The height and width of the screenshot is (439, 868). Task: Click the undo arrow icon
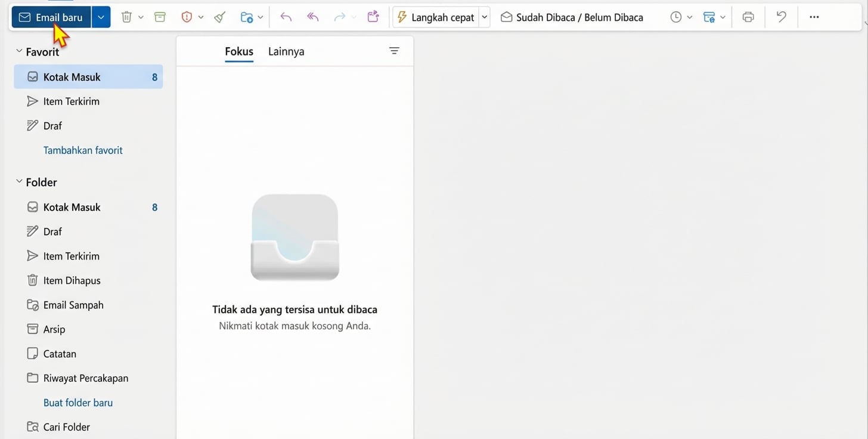tap(781, 17)
